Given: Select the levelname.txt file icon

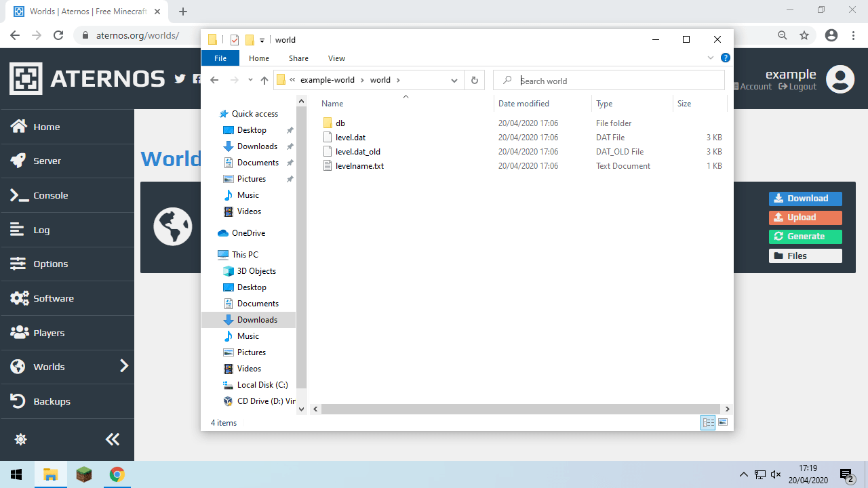Looking at the screenshot, I should point(328,166).
